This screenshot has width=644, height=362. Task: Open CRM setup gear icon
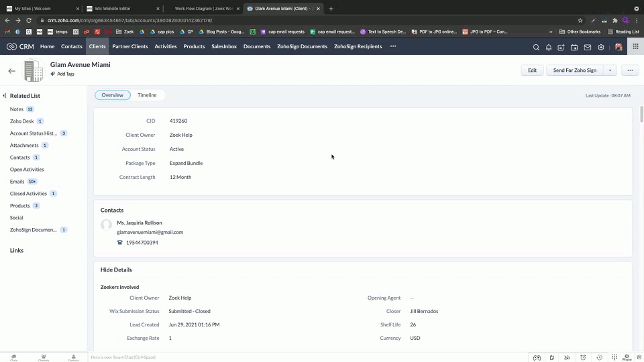pos(601,47)
